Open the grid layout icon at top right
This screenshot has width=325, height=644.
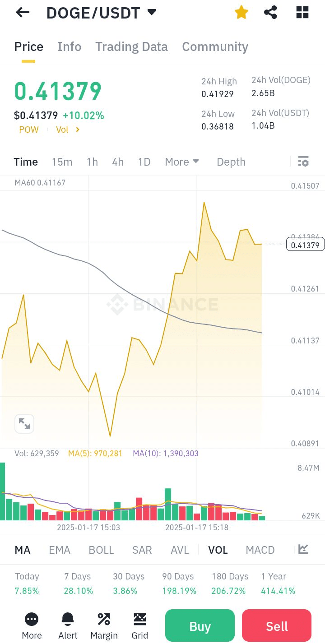[302, 13]
